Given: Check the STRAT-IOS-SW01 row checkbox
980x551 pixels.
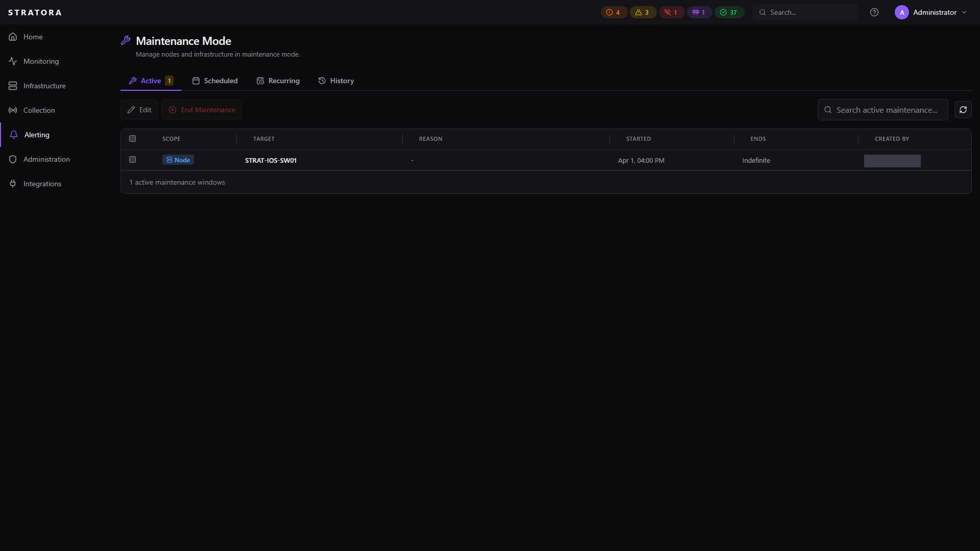Looking at the screenshot, I should pos(133,160).
